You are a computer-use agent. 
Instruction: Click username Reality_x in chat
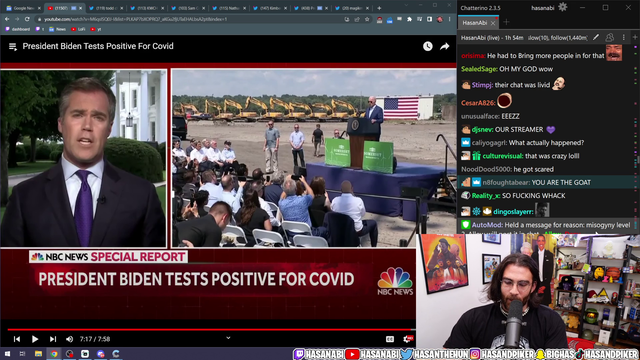485,196
